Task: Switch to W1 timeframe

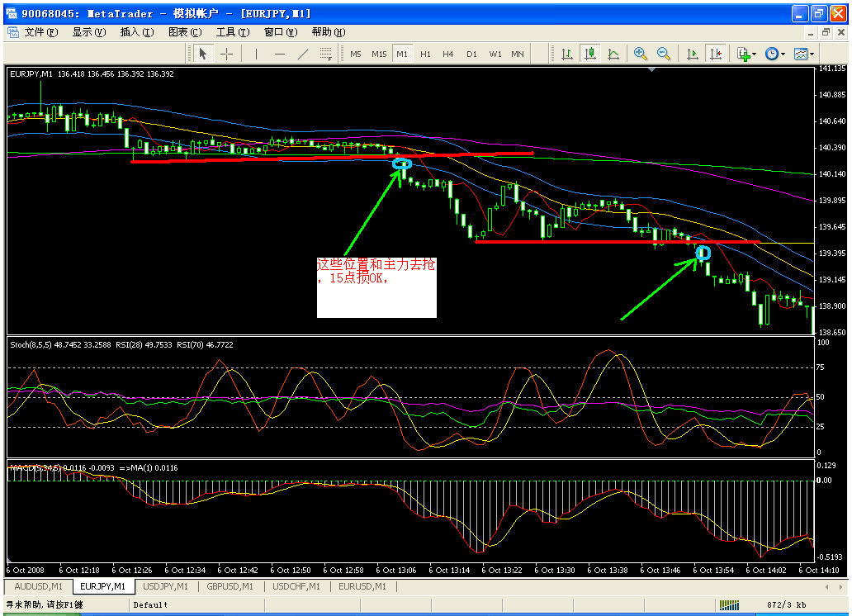Action: tap(495, 54)
